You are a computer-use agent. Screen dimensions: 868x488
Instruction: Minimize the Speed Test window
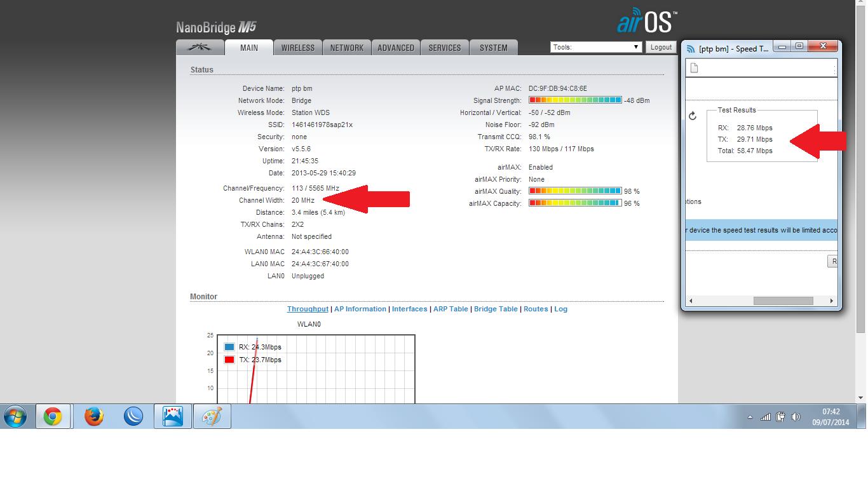tap(783, 46)
